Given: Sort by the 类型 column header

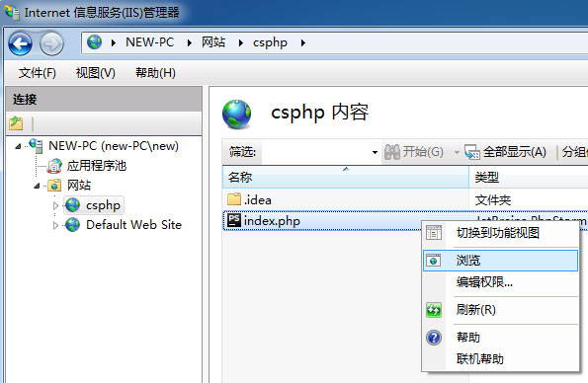Looking at the screenshot, I should (529, 177).
